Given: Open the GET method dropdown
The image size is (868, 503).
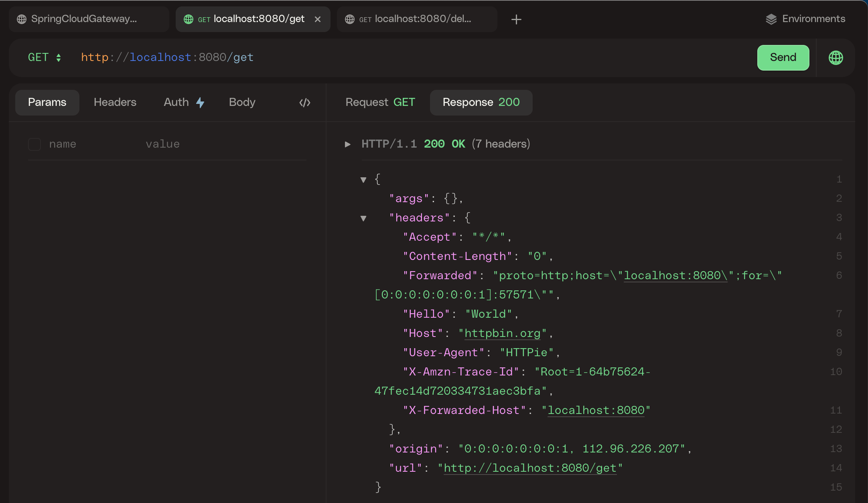Looking at the screenshot, I should pos(45,57).
